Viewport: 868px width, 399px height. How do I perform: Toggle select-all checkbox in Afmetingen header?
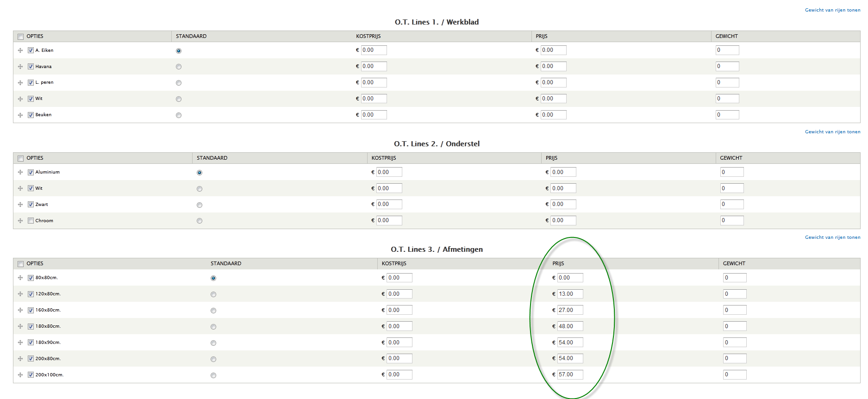click(x=20, y=264)
